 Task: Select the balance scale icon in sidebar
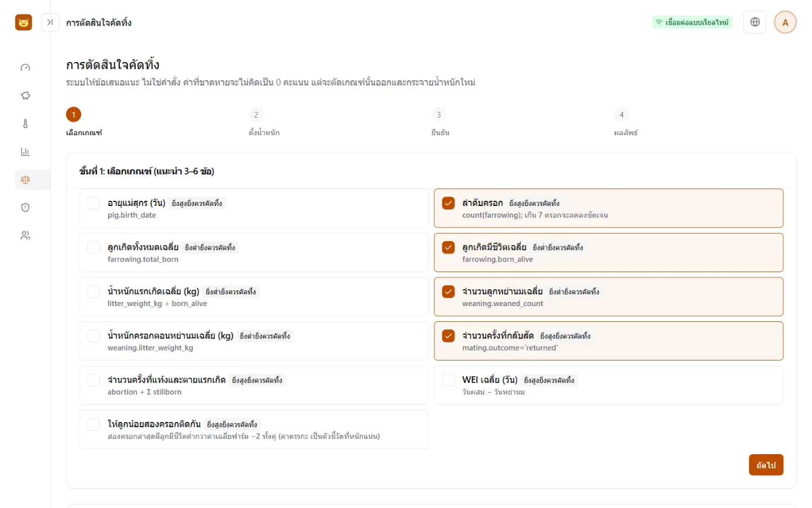tap(25, 180)
